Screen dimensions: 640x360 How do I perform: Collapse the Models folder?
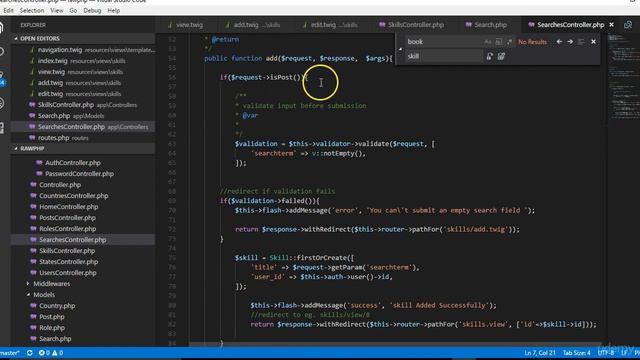tap(44, 295)
